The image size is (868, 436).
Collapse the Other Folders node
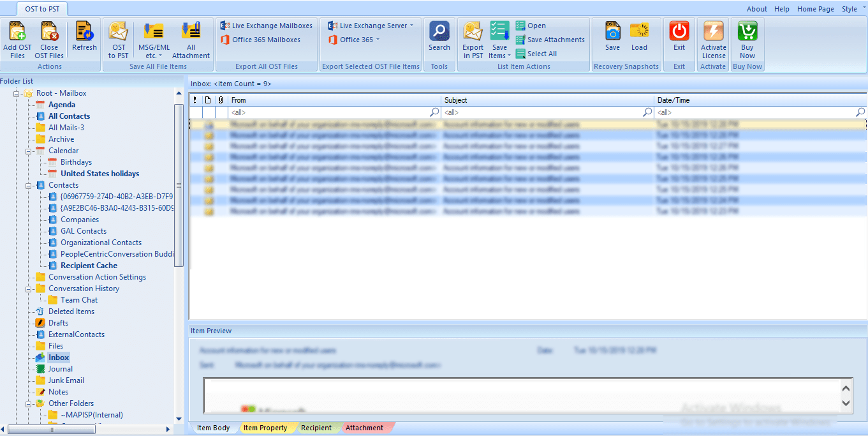click(29, 403)
